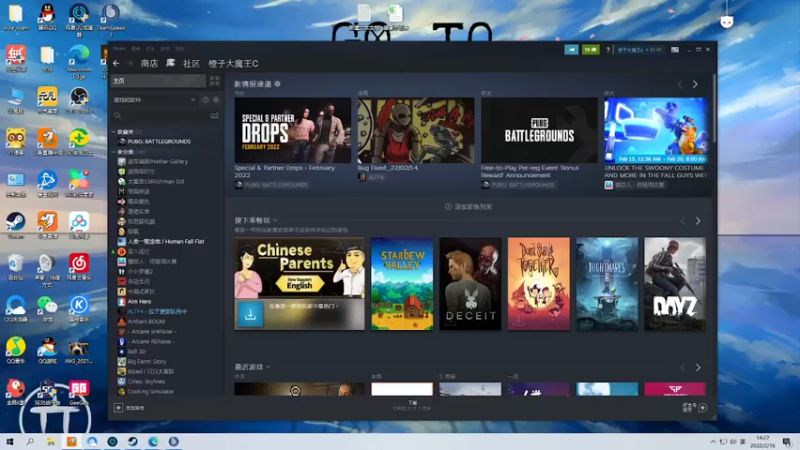Screen dimensions: 800x450
Task: Open Fall Guys Swoony Costume news thumbnail
Action: [656, 130]
